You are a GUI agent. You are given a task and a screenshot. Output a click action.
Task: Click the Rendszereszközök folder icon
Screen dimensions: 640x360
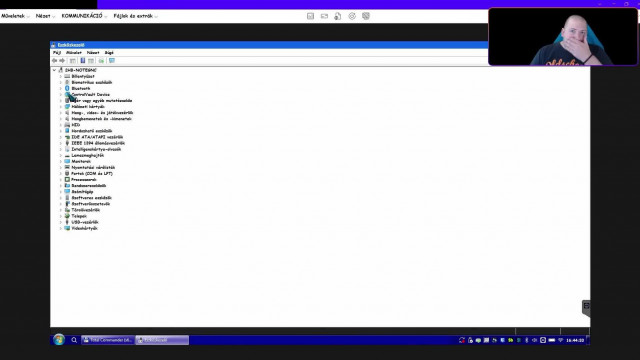point(67,185)
